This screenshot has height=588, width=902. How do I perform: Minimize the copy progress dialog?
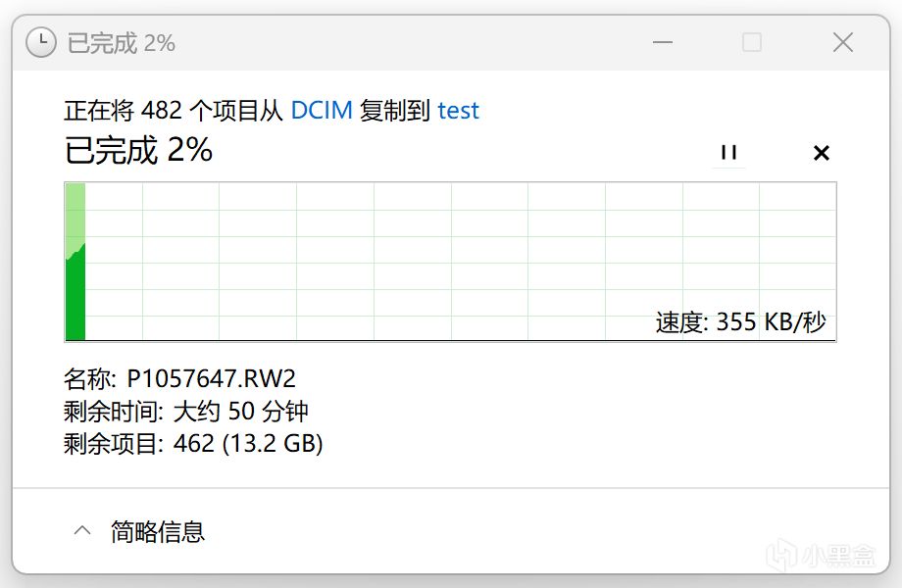click(662, 42)
